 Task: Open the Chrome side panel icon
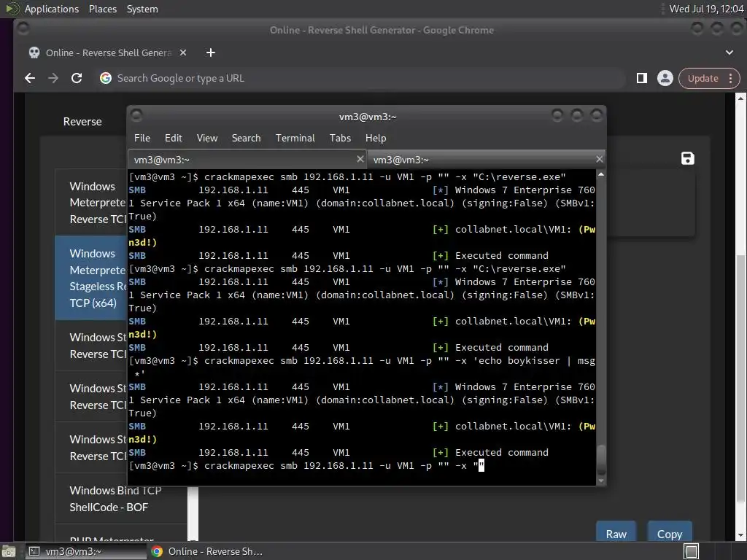point(642,78)
